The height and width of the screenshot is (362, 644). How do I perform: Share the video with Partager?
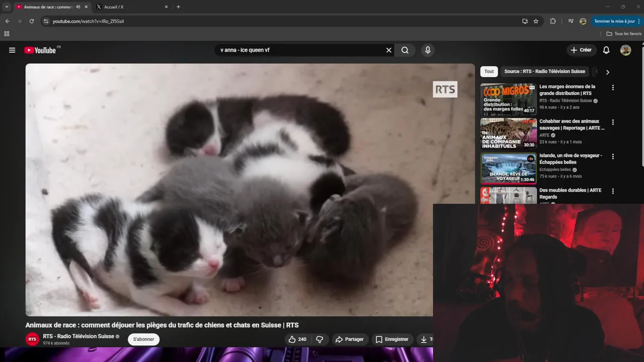point(350,339)
